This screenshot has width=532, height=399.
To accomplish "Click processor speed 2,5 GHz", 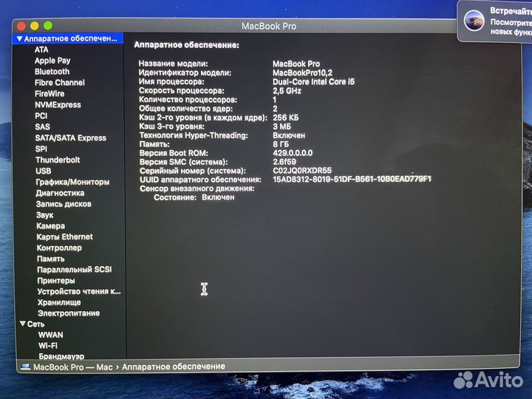I will [x=287, y=91].
